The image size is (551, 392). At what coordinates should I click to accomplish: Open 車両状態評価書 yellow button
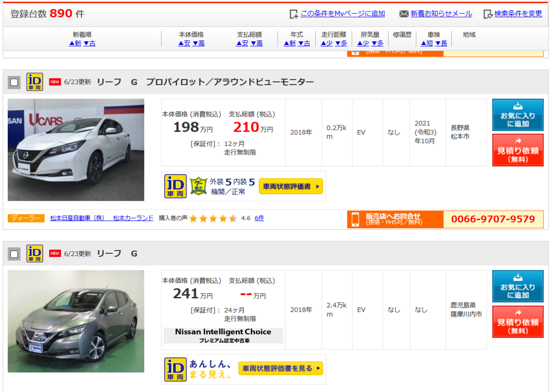291,186
